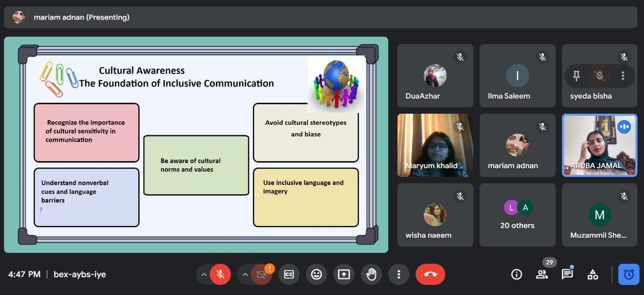The height and width of the screenshot is (295, 644).
Task: Open the chat messages panel
Action: pyautogui.click(x=567, y=274)
